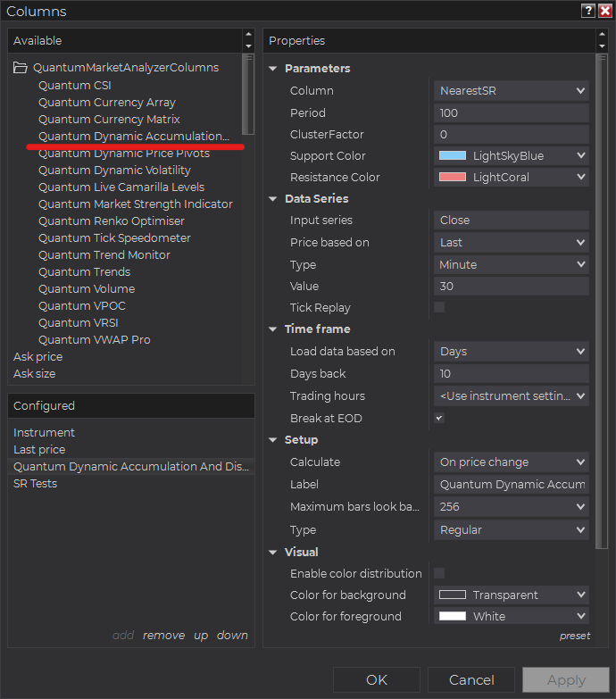Open the QuantumMarketAnalyzerColumns folder icon
The height and width of the screenshot is (699, 616).
coord(20,68)
